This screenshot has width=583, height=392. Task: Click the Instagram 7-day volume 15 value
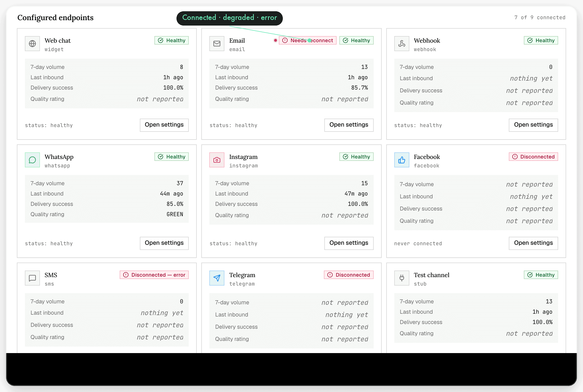[364, 183]
